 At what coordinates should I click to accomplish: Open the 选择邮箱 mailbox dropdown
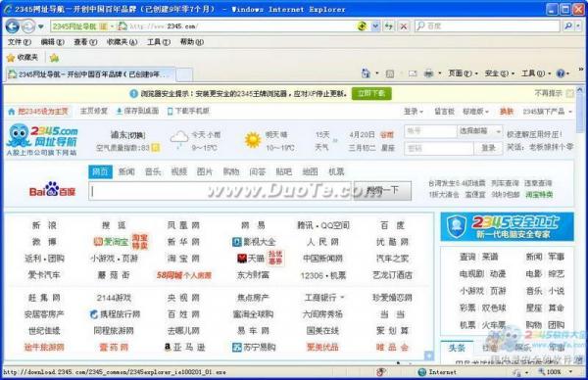[479, 131]
